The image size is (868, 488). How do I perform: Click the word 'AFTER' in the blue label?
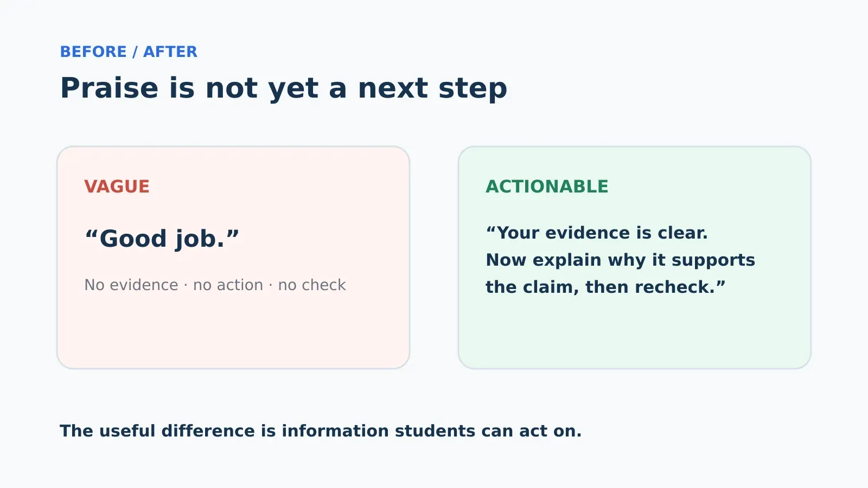pos(170,52)
